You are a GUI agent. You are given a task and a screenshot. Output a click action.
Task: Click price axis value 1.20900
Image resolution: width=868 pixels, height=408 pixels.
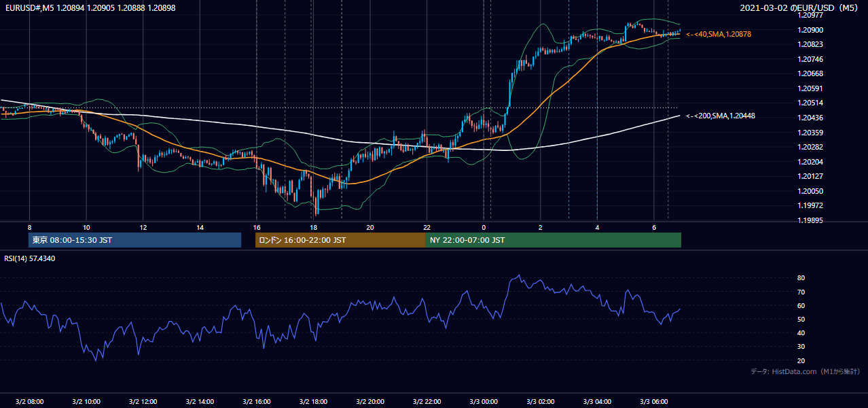tap(810, 30)
